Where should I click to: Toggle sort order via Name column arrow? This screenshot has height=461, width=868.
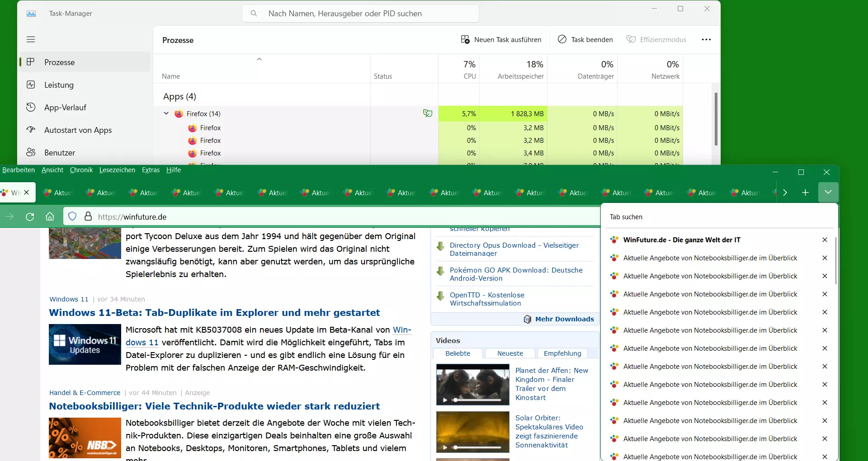[x=259, y=59]
